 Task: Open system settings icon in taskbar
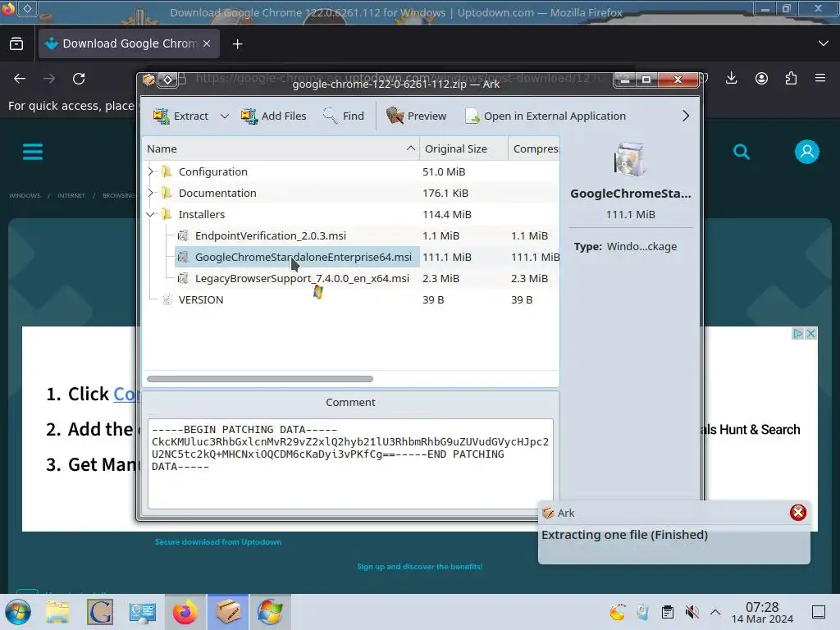point(142,612)
